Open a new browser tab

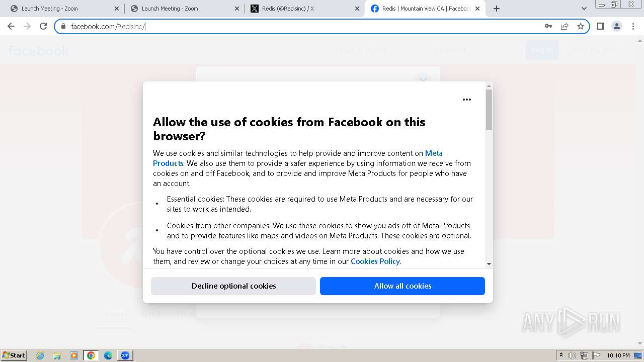pos(497,9)
